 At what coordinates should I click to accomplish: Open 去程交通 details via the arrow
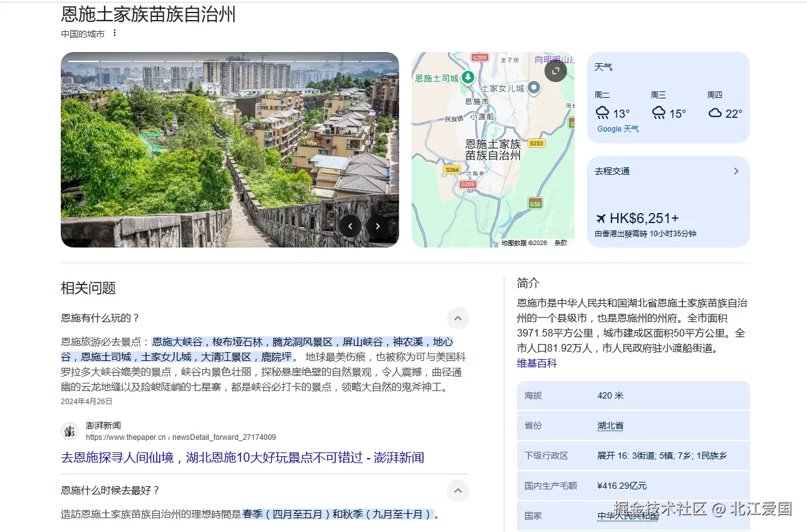coord(736,171)
